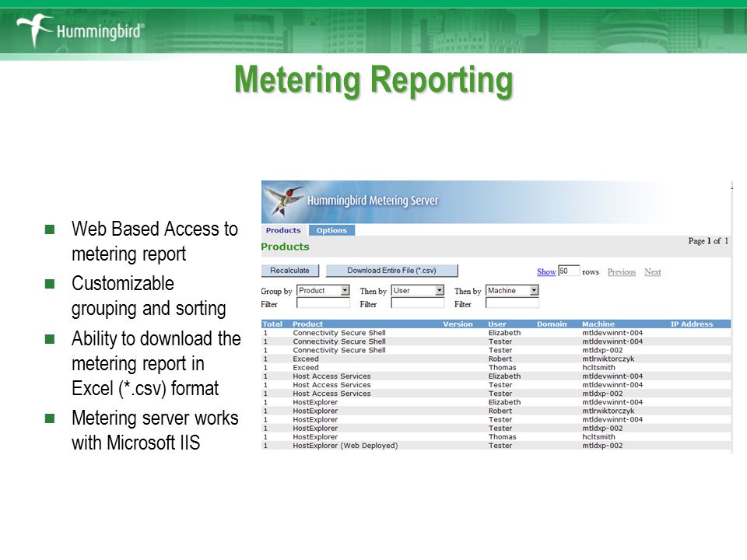This screenshot has height=560, width=747.
Task: Select HostExplorer row for user Robert
Action: (x=496, y=411)
